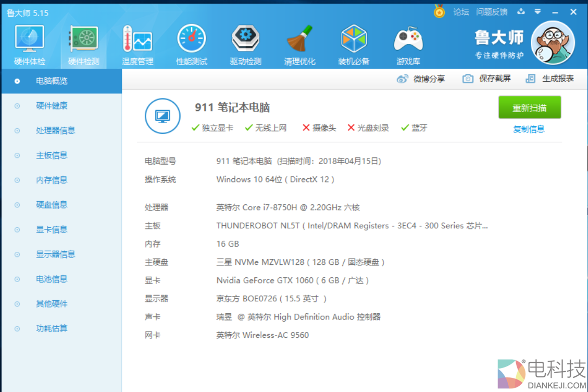Open the 游戏库 gamepad icon
588x392 pixels.
click(x=408, y=40)
